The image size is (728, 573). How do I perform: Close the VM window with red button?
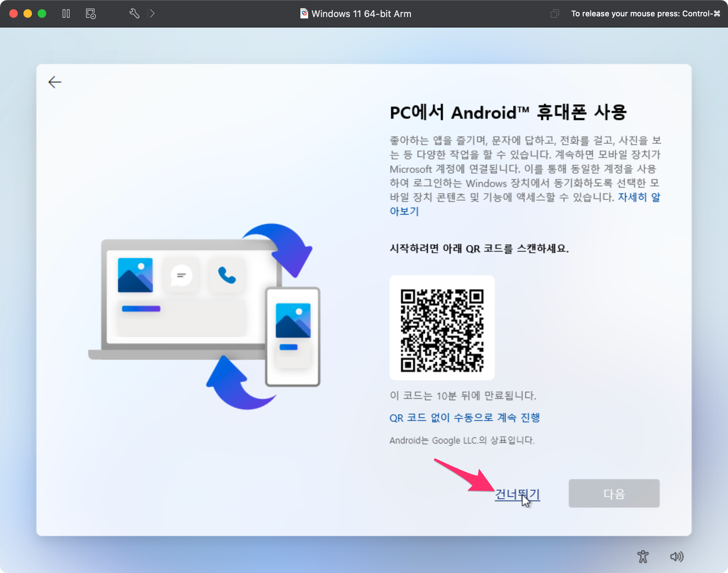(x=14, y=14)
